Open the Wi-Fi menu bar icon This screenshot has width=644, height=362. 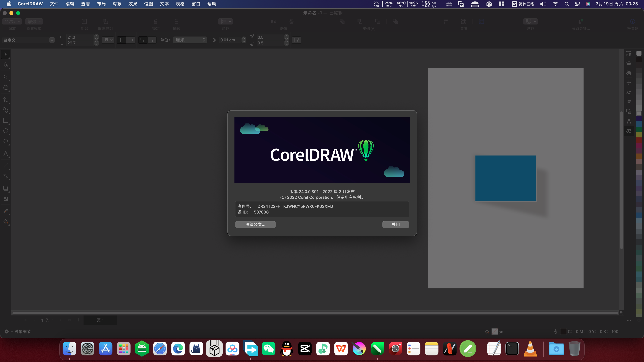point(555,4)
